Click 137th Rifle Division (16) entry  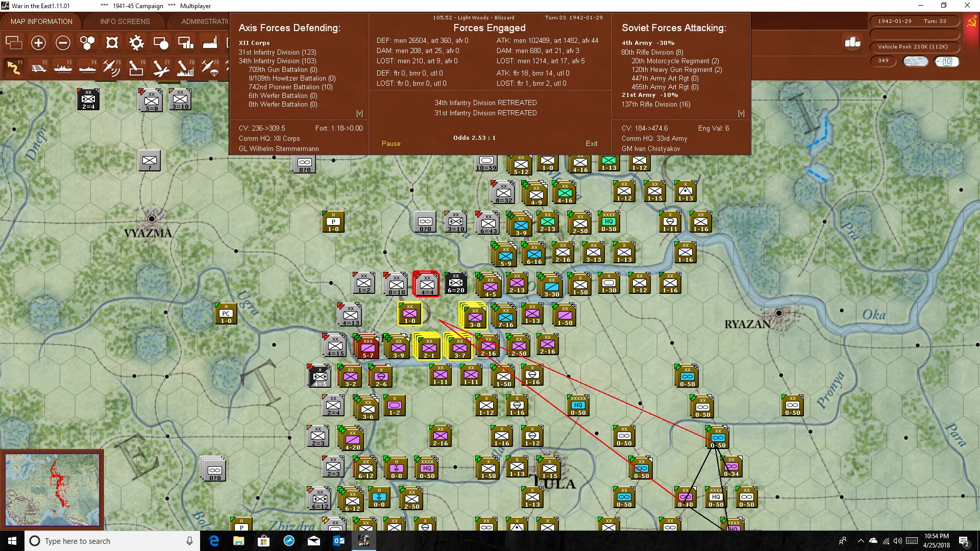tap(656, 105)
